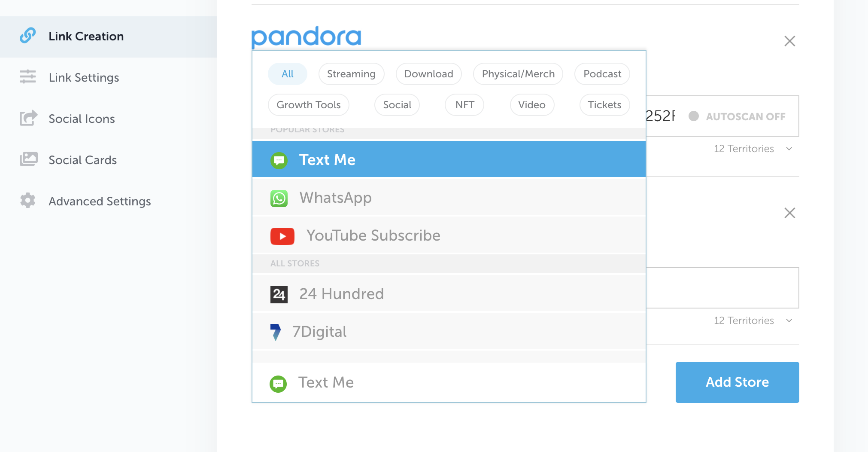Remove the Pandora store with X
The image size is (868, 452).
pyautogui.click(x=789, y=41)
